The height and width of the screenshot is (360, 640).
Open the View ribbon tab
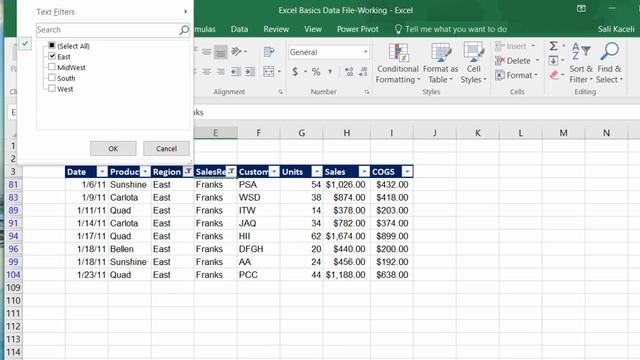click(x=313, y=29)
